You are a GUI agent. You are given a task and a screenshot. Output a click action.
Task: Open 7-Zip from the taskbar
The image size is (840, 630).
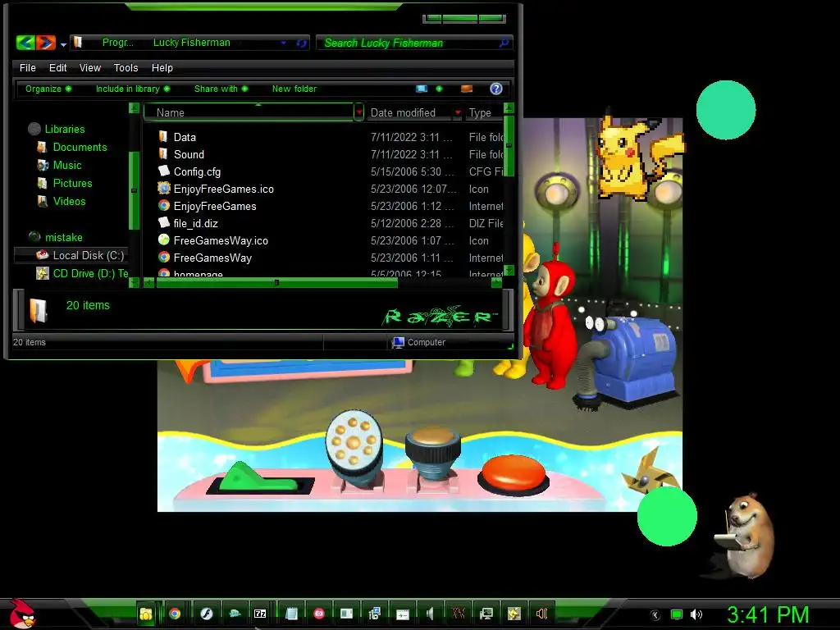coord(260,614)
